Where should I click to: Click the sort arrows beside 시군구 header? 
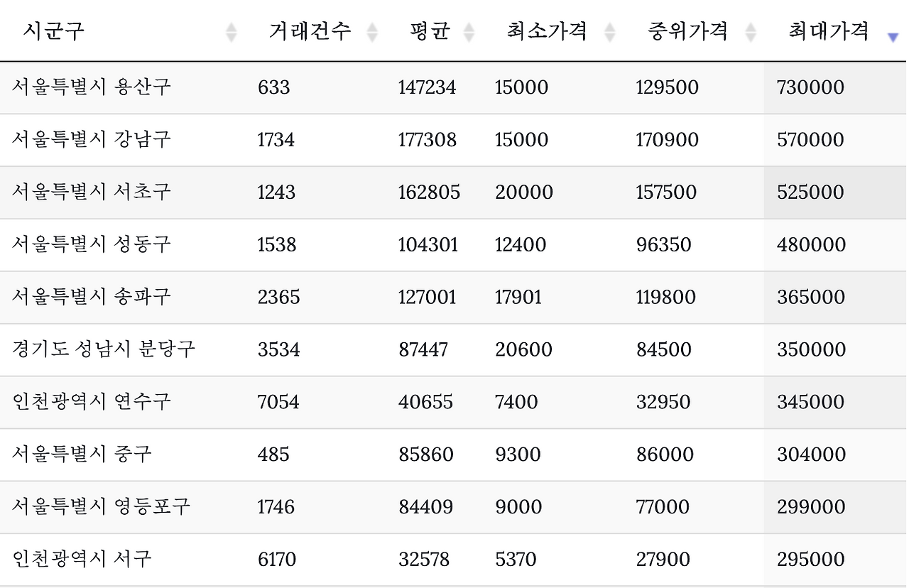(232, 31)
